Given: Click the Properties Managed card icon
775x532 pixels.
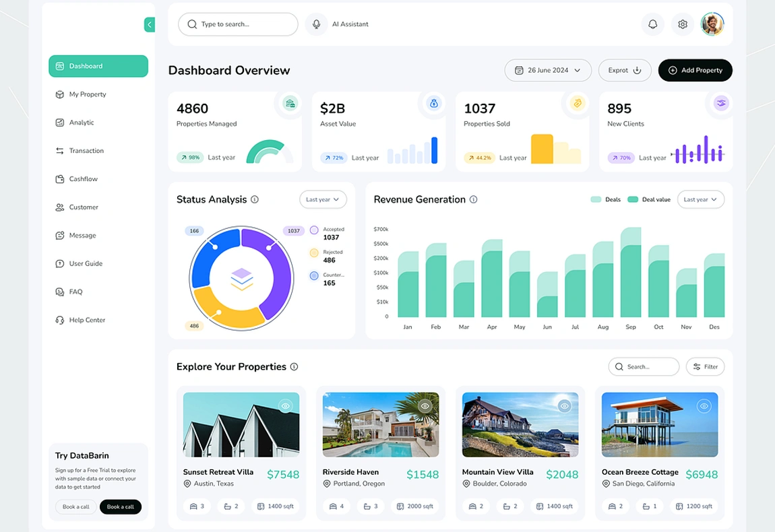Looking at the screenshot, I should (x=290, y=103).
